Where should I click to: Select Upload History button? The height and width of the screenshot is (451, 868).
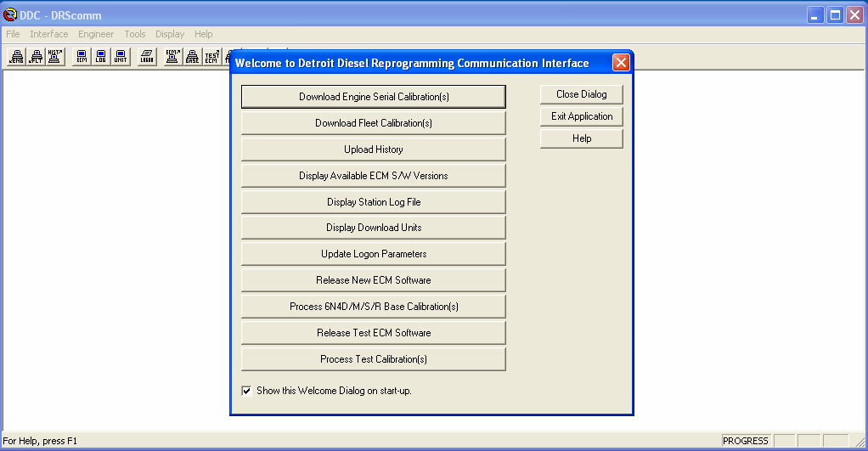pos(374,149)
